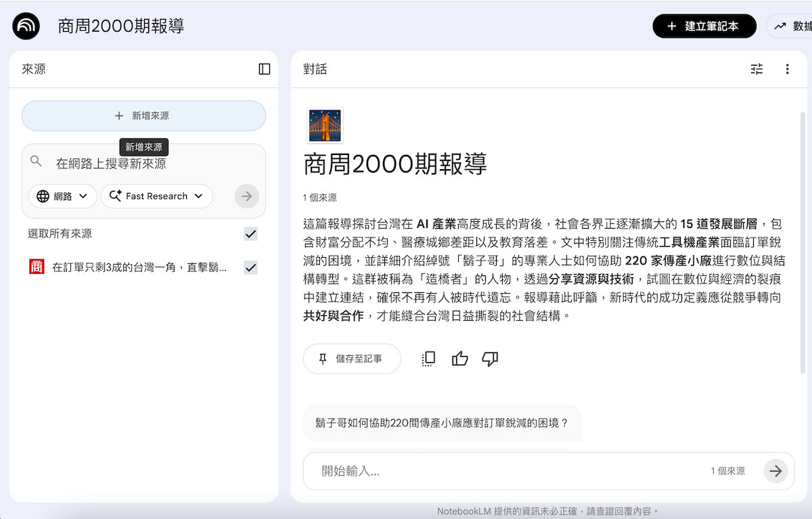Screen dimensions: 812x519
Task: Open the 在訂單只剩3成的台灣一角 source item
Action: pos(139,267)
